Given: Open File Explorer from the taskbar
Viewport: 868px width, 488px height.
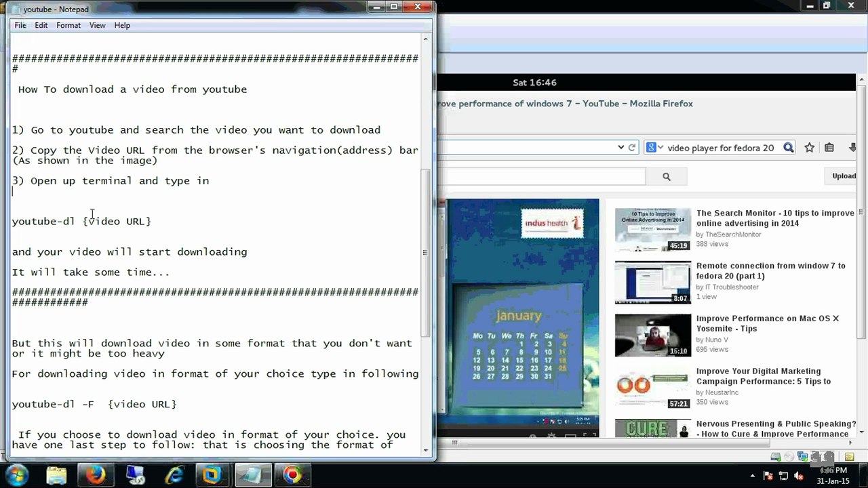Looking at the screenshot, I should pyautogui.click(x=56, y=474).
